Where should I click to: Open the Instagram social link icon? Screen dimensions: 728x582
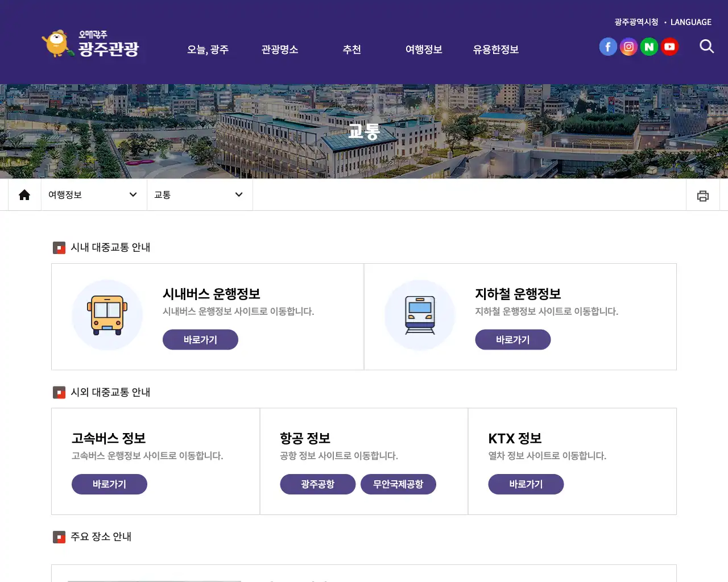[628, 47]
